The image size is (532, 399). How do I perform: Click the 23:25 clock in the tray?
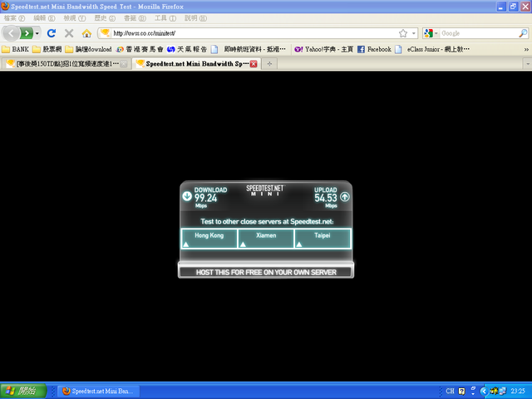point(518,391)
